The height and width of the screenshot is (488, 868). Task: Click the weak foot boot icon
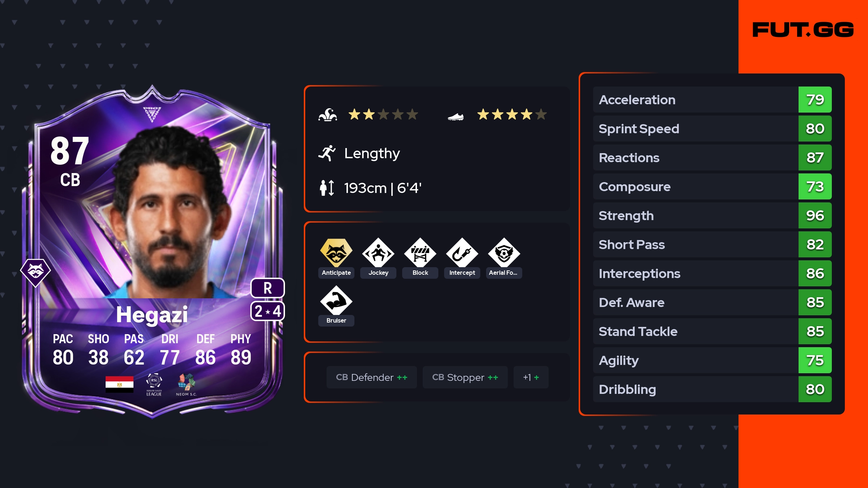(x=456, y=117)
